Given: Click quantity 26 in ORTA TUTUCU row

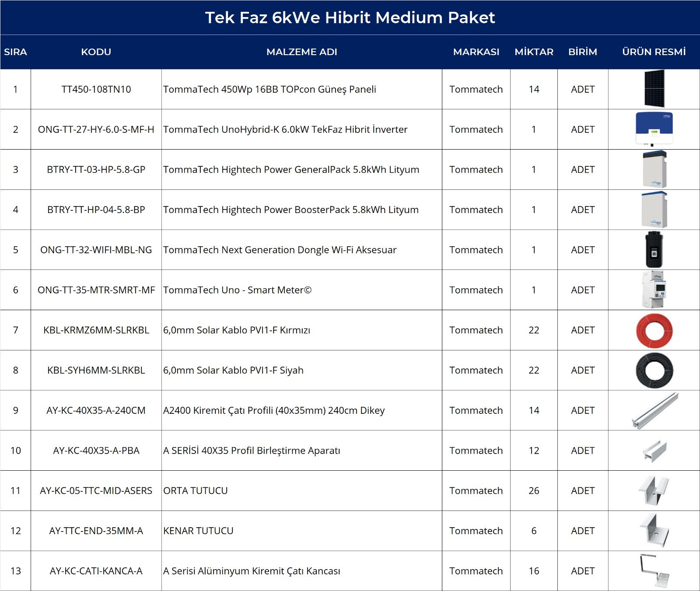Looking at the screenshot, I should pos(534,490).
